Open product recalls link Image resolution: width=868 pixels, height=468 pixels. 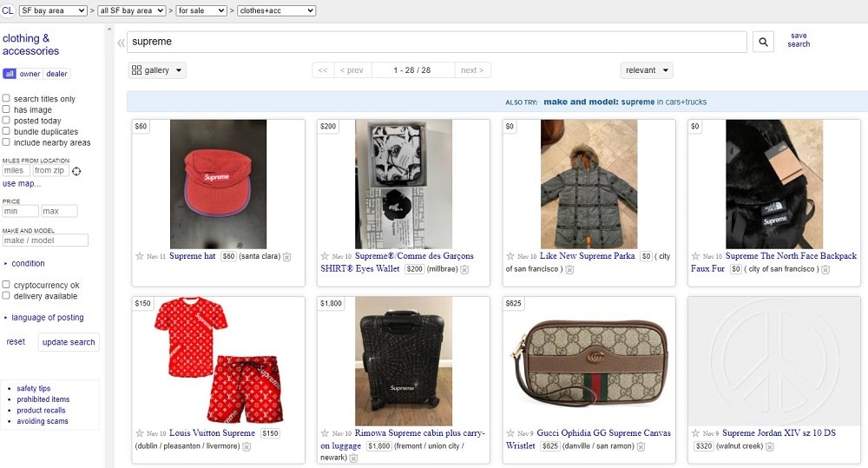click(41, 411)
